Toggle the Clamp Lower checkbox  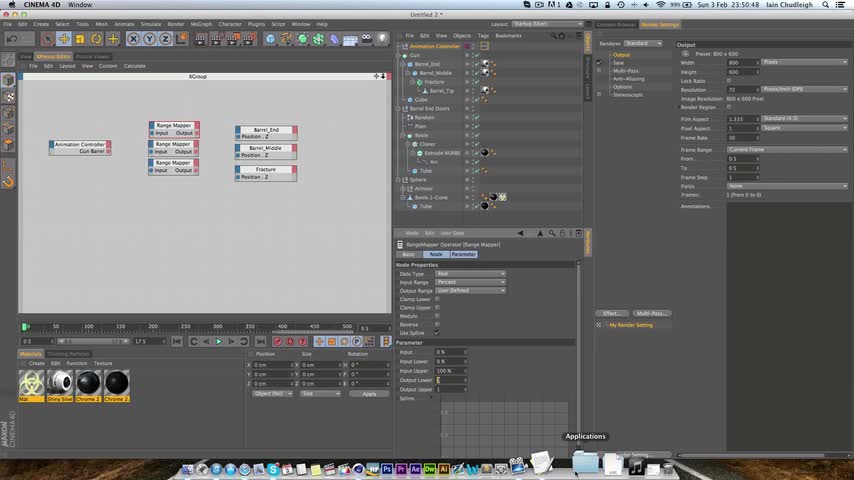coord(437,299)
